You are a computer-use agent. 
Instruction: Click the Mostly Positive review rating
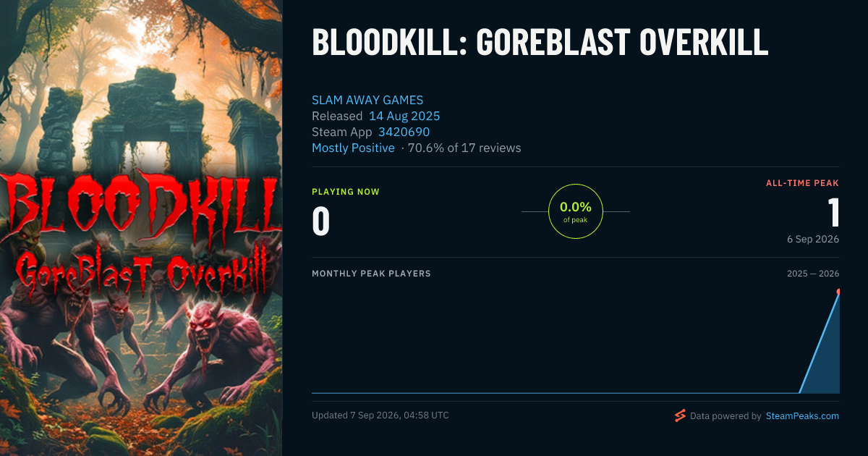[353, 148]
